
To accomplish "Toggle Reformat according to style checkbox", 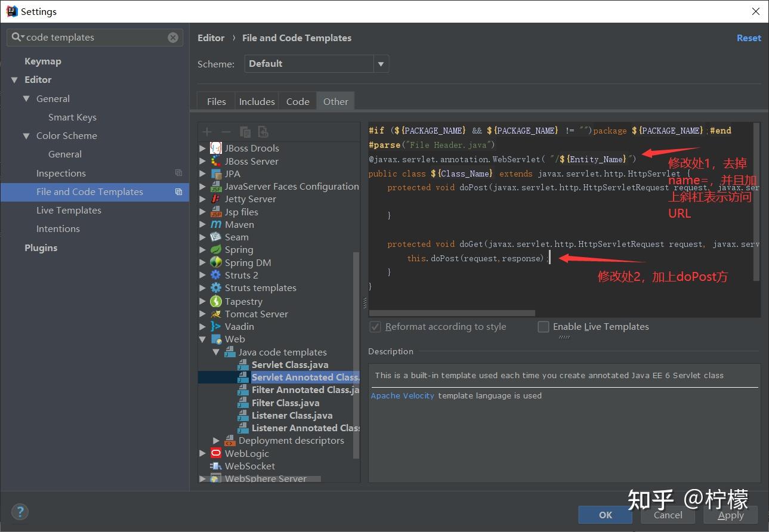I will pos(375,327).
